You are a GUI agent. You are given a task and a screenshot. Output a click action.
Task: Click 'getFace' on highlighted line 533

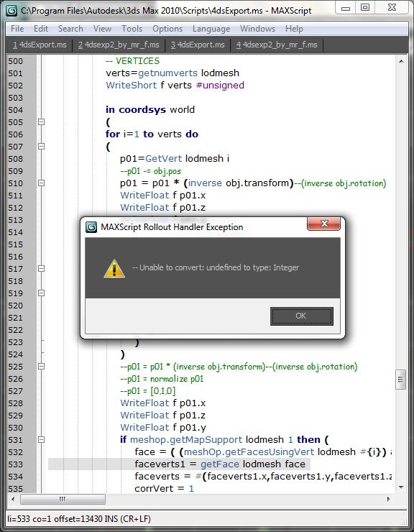(220, 464)
